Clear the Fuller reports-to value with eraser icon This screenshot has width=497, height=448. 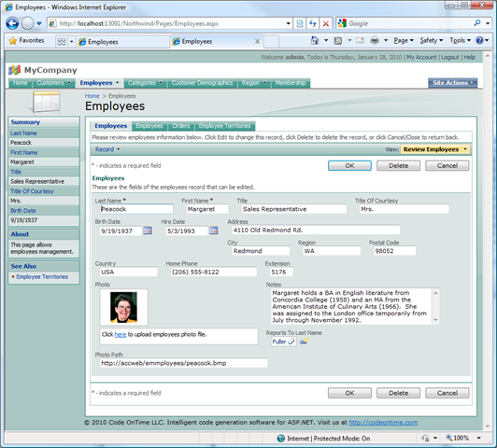(x=291, y=342)
